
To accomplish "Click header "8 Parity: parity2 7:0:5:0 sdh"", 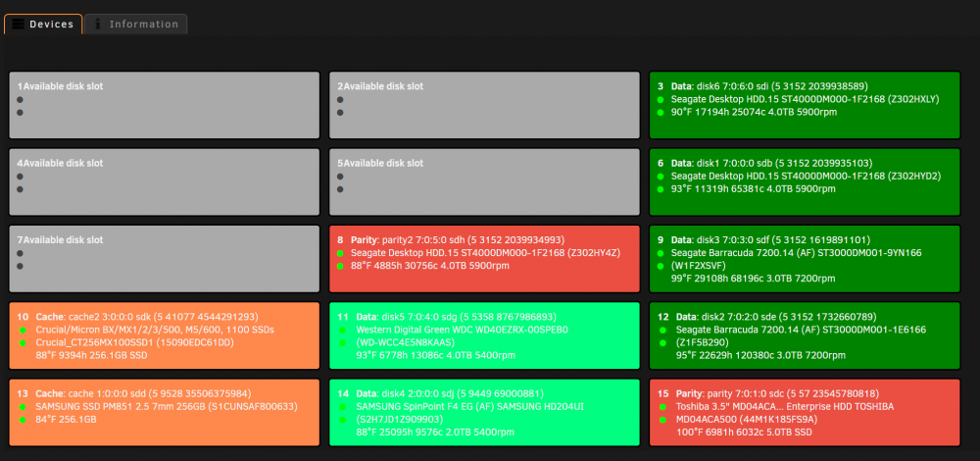I will pyautogui.click(x=451, y=240).
